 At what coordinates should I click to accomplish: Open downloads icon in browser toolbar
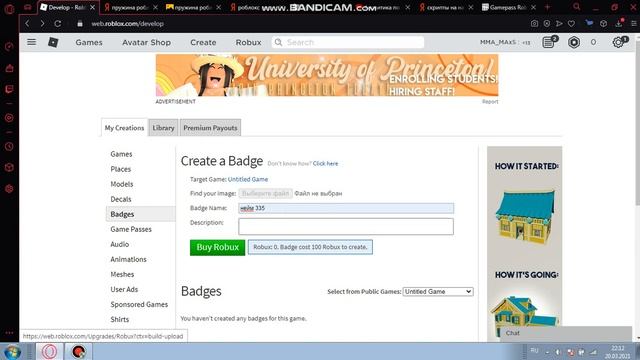pos(619,23)
